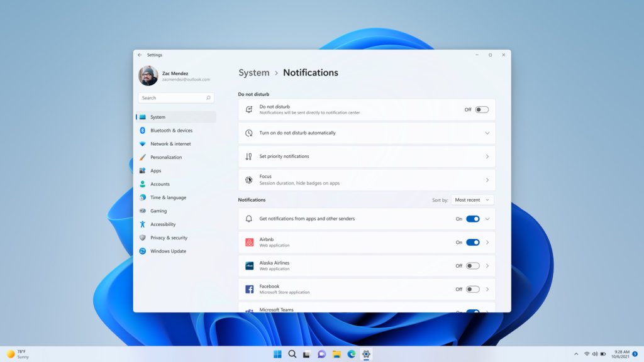The width and height of the screenshot is (644, 362).
Task: Click the back arrow in Settings
Action: (x=141, y=55)
